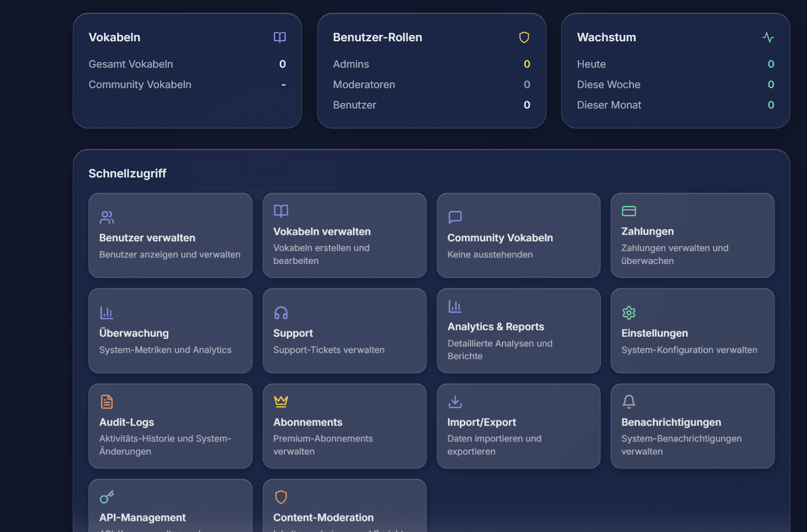The width and height of the screenshot is (807, 532).
Task: Click the shield icon in Benutzer-Rollen card
Action: [x=524, y=37]
